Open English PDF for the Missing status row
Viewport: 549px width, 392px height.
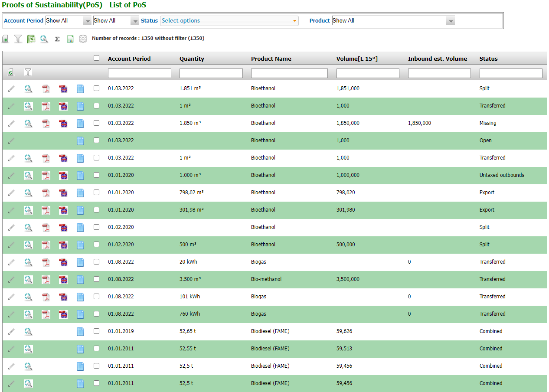click(63, 123)
